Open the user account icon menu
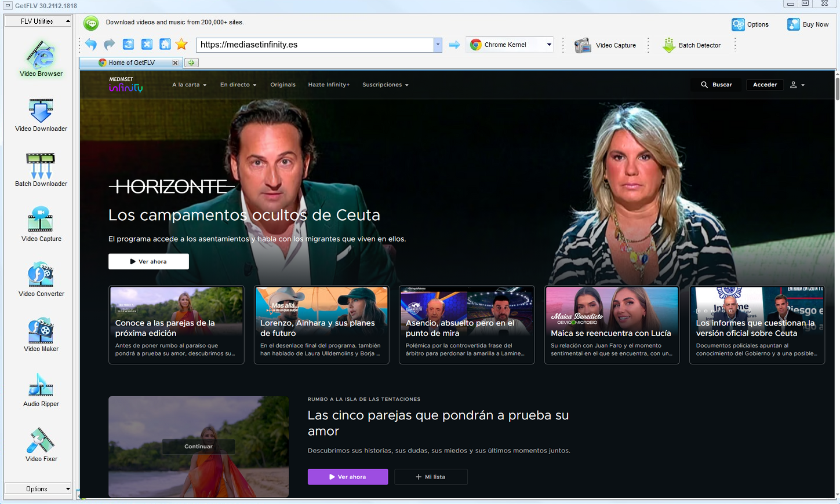 coord(798,85)
